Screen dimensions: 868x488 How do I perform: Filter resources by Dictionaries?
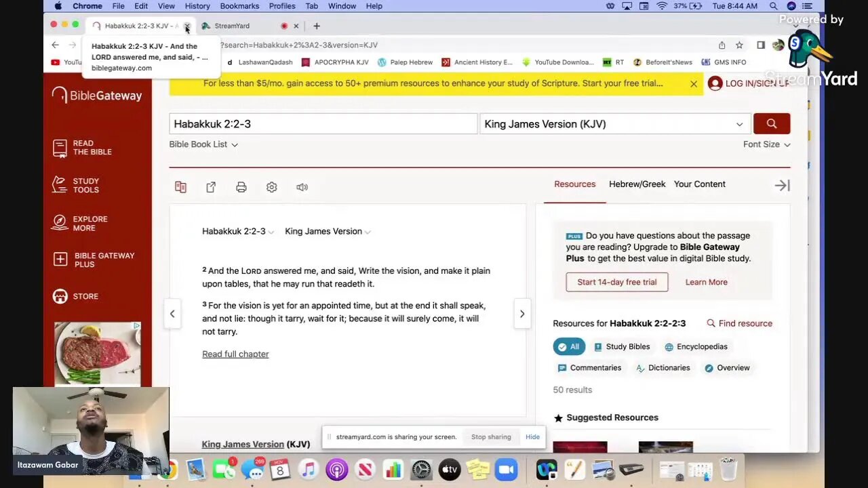tap(663, 367)
